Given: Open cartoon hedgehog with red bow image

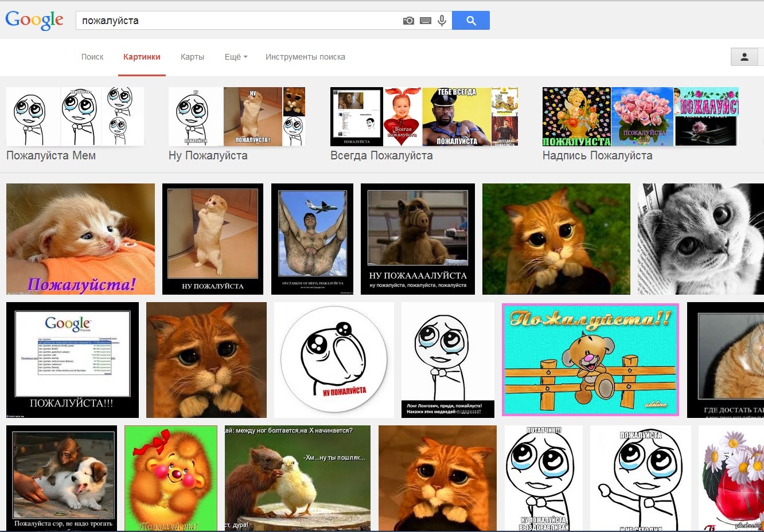Looking at the screenshot, I should [x=171, y=478].
